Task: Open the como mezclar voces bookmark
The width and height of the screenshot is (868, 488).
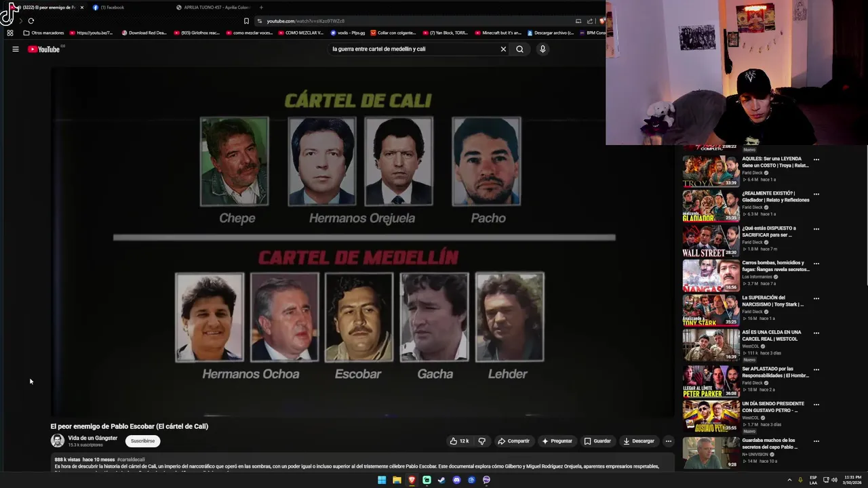Action: pyautogui.click(x=248, y=33)
